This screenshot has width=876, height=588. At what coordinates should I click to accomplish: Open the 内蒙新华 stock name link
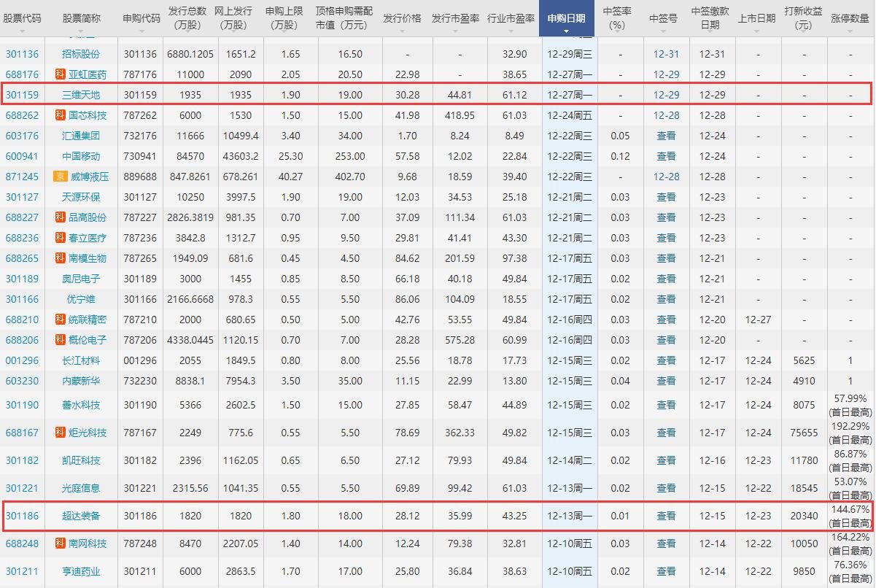coord(81,381)
